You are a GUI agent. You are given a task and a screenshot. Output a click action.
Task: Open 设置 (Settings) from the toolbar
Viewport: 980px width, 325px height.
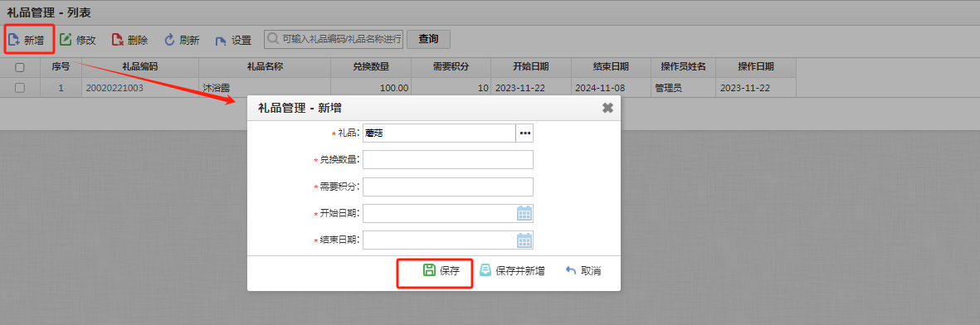(x=233, y=40)
